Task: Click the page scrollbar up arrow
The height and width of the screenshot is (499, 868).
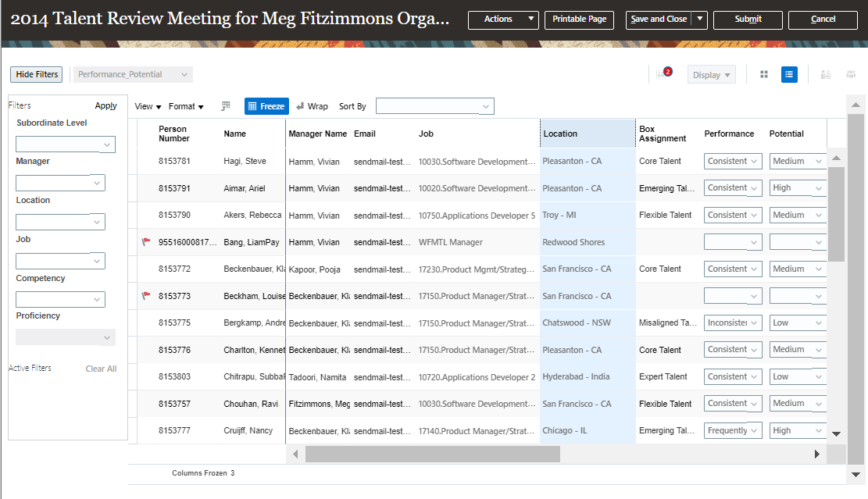Action: click(855, 105)
